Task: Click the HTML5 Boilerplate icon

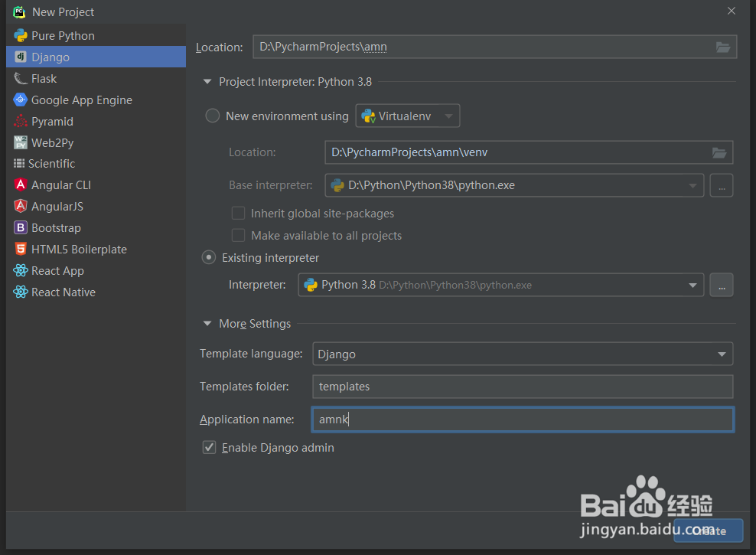Action: tap(20, 250)
